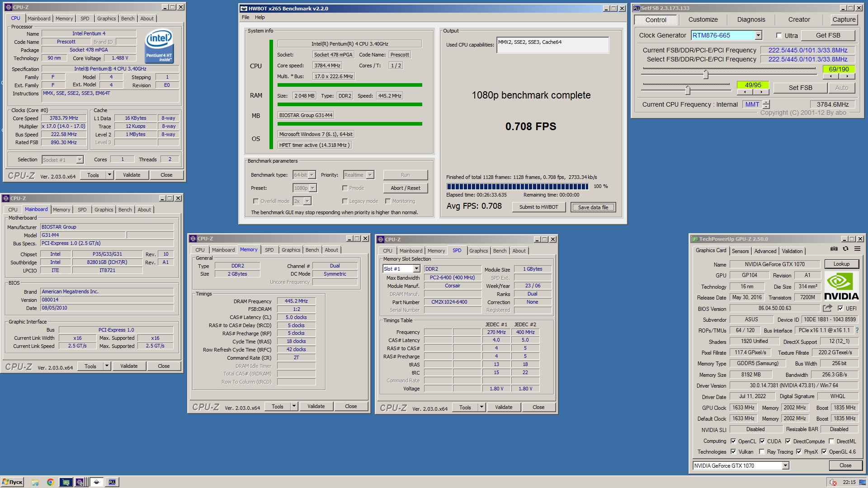868x488 pixels.
Task: Decrease FSB with left arrow under 69/190
Action: click(831, 77)
